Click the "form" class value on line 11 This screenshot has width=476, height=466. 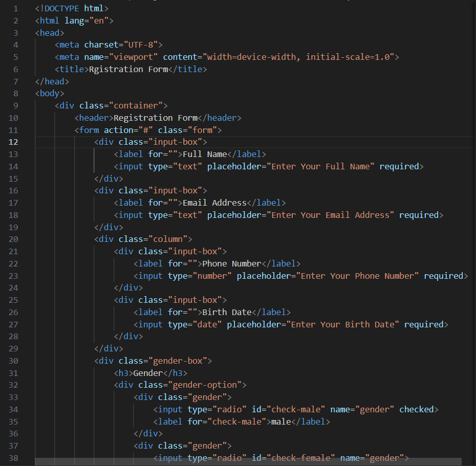203,130
